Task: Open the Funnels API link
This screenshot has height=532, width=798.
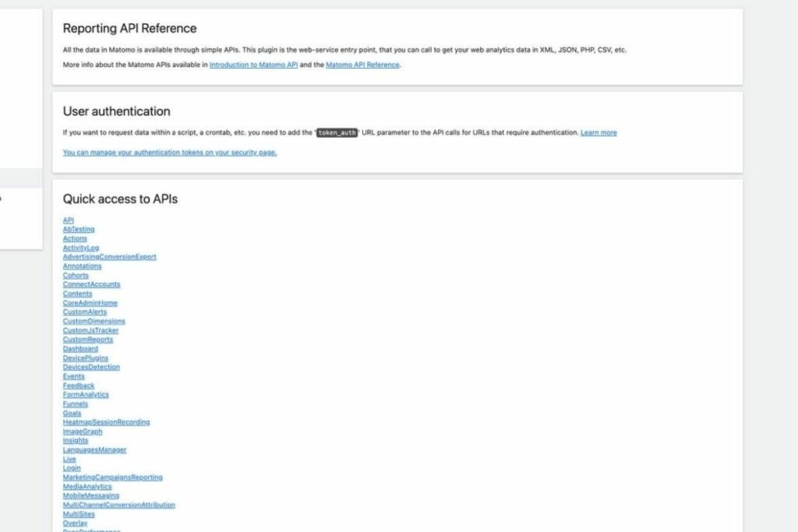Action: (76, 404)
